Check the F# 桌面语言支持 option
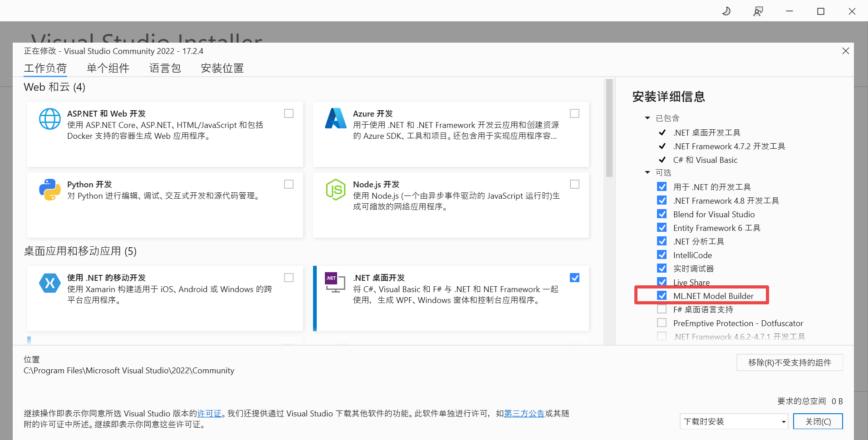This screenshot has height=440, width=868. 662,309
